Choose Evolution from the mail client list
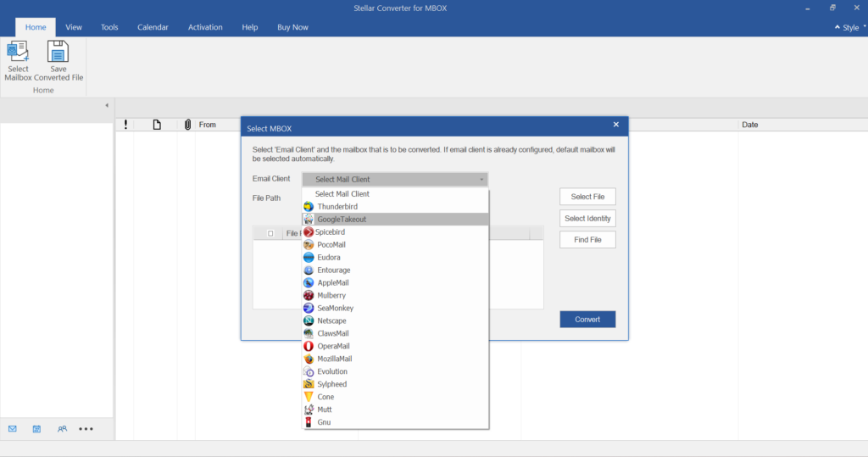This screenshot has width=868, height=457. pos(395,371)
